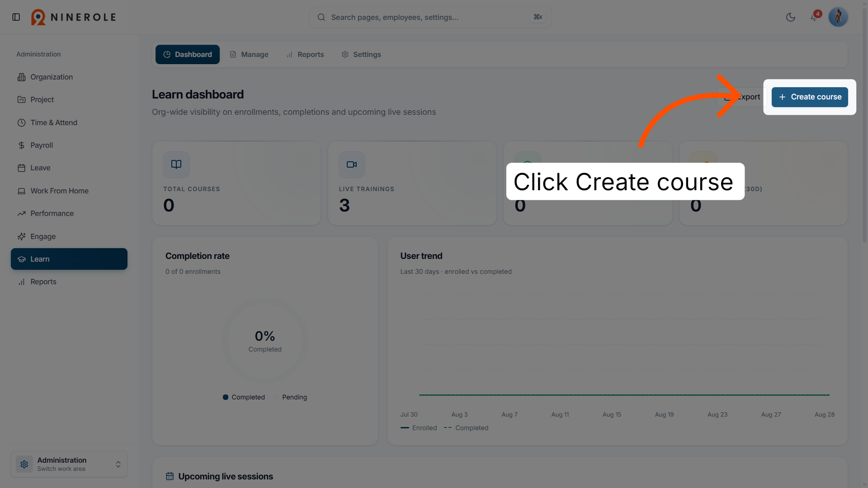The height and width of the screenshot is (488, 868).
Task: Click the Ninerole logo
Action: tap(74, 17)
